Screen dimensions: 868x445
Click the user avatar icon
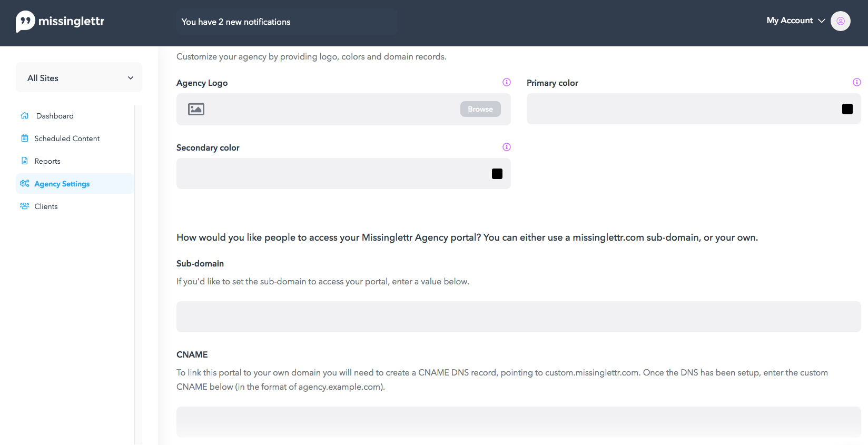[x=840, y=21]
